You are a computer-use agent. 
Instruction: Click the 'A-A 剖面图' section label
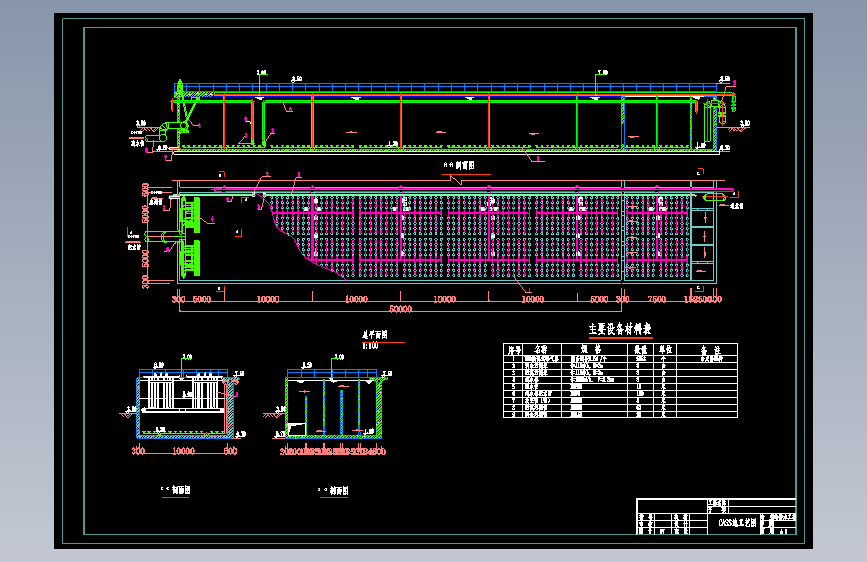459,165
